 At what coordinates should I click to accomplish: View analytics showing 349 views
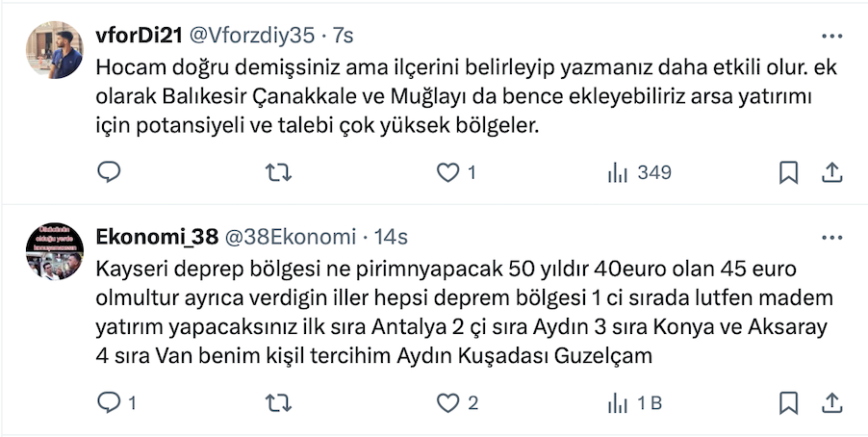pos(638,172)
